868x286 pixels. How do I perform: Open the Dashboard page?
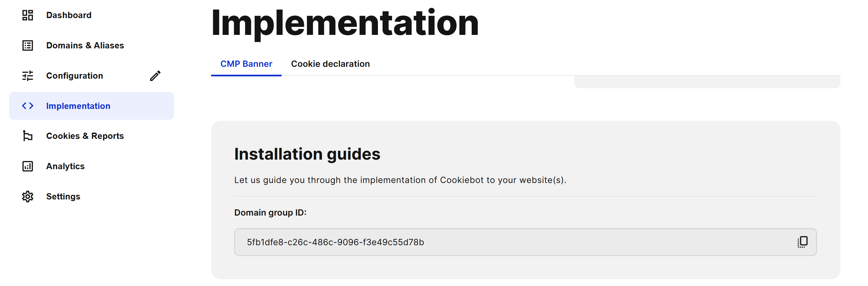69,15
